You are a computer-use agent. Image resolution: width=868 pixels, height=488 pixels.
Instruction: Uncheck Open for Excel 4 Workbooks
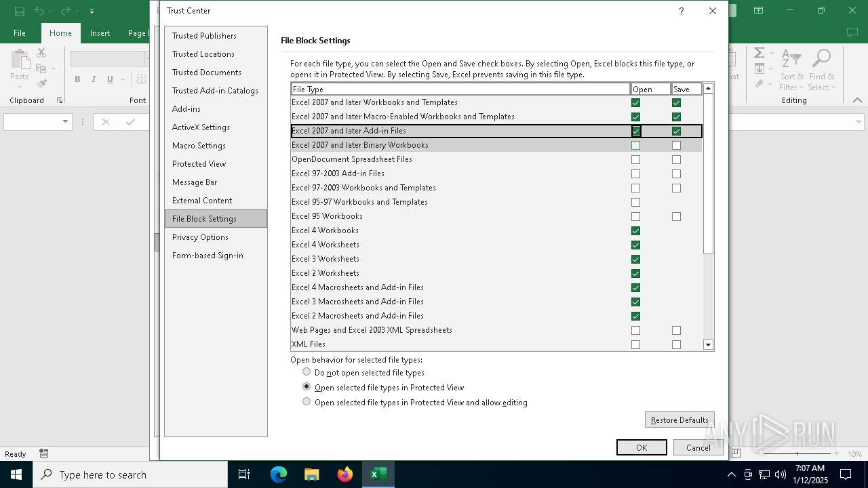tap(635, 231)
